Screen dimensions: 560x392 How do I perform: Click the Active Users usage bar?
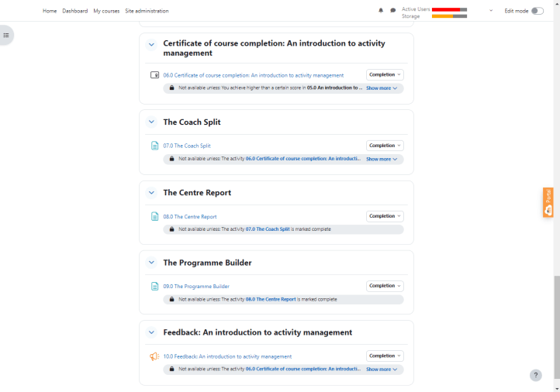[449, 9]
